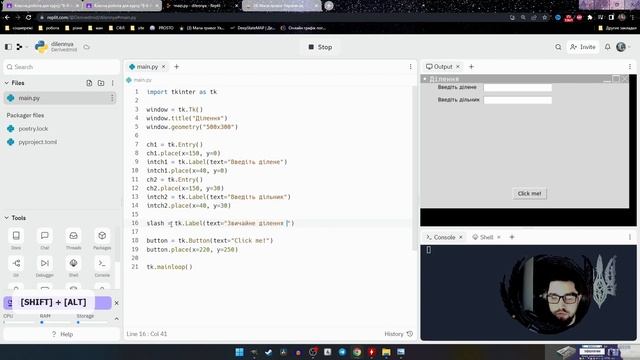
Task: Open Telegram from the taskbar
Action: pyautogui.click(x=342, y=352)
